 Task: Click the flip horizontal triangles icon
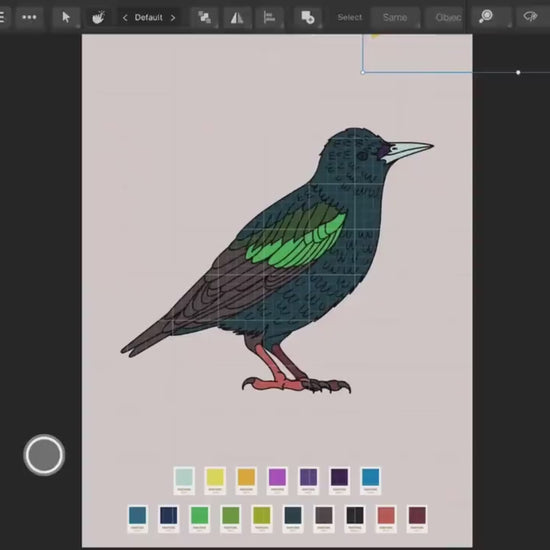click(237, 17)
